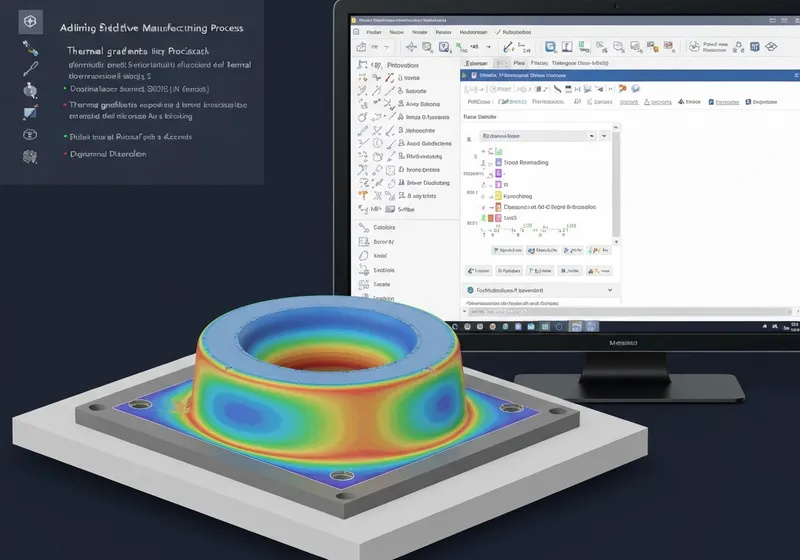Click the chevron button to the right of the combo box
Viewport: 800px width, 560px height.
pos(604,136)
